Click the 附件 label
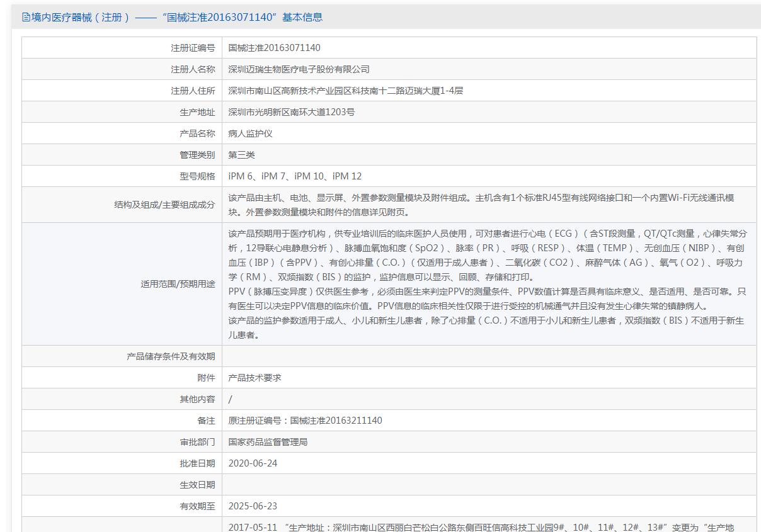Viewport: 761px width, 532px height. coord(206,378)
